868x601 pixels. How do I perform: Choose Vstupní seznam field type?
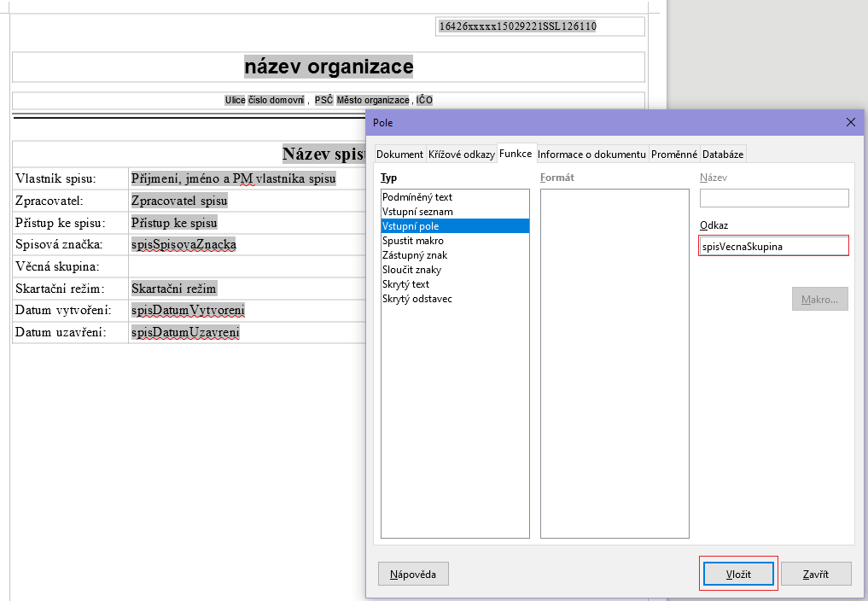tap(417, 212)
